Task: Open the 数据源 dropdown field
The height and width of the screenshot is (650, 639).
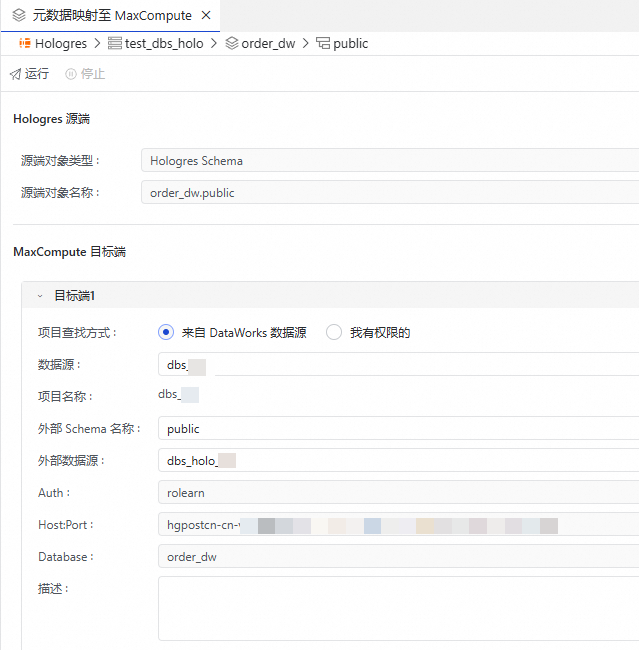Action: [x=398, y=364]
